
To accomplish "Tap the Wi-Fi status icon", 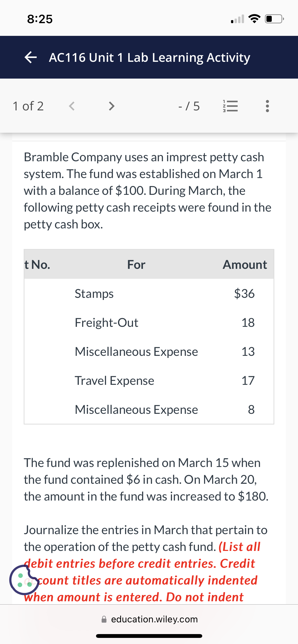I will [254, 19].
